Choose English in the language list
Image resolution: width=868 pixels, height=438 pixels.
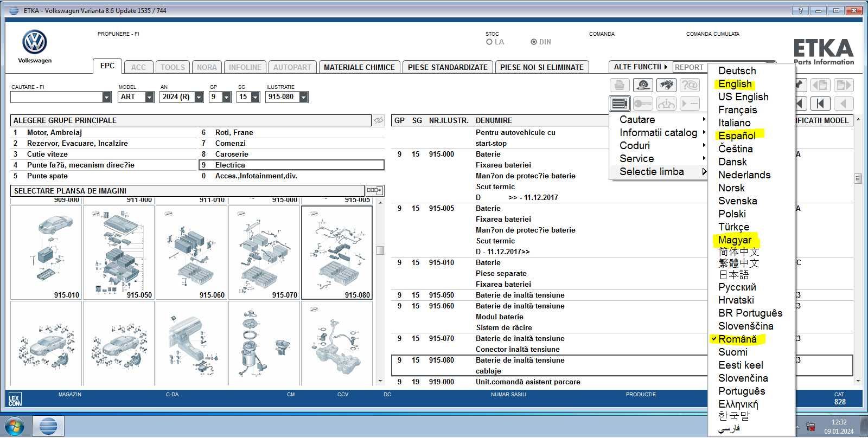click(735, 83)
